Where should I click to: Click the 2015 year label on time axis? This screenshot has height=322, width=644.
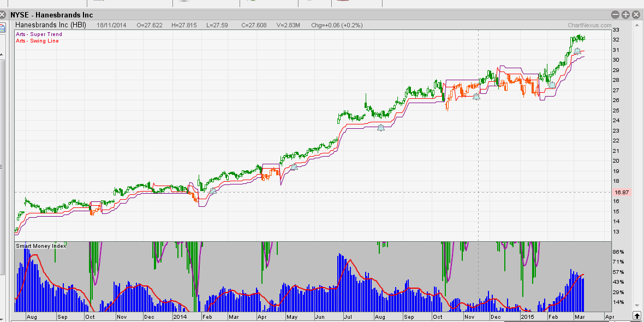click(526, 317)
